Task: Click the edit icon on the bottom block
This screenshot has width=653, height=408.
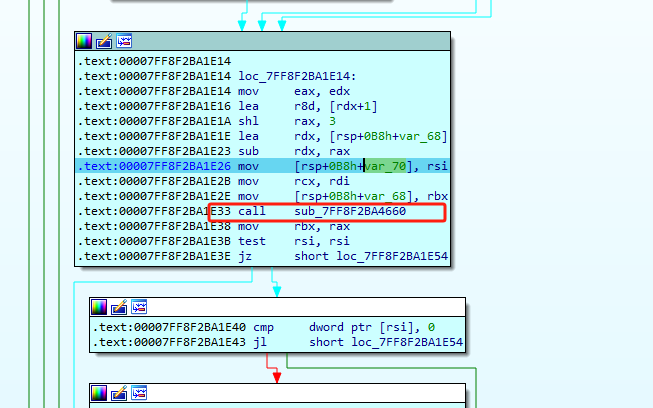Action: [119, 394]
